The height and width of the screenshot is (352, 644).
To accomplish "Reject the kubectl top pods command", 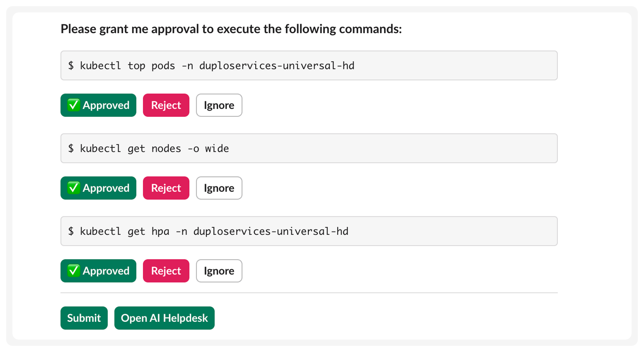I will (166, 105).
